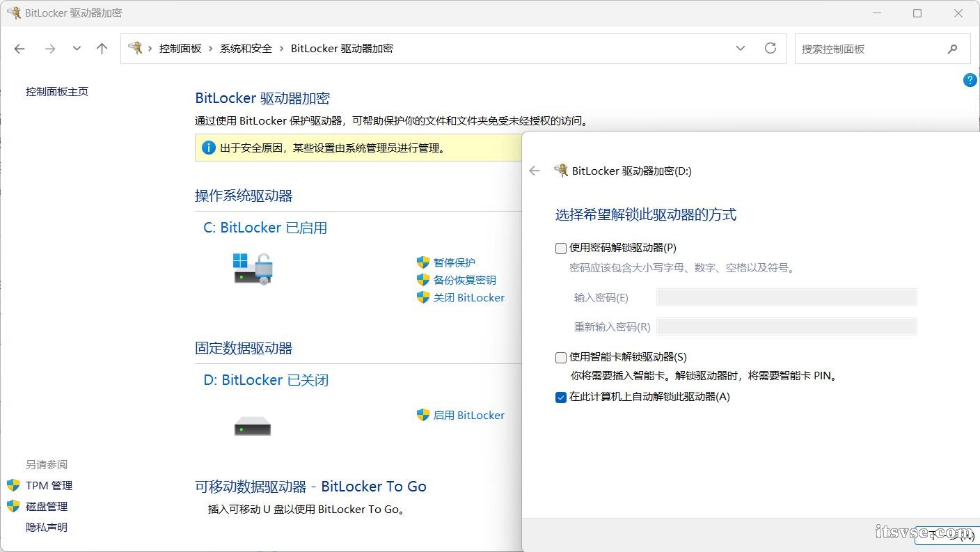Minimize the BitLocker control panel window
Screen dimensions: 980x552
(x=877, y=13)
